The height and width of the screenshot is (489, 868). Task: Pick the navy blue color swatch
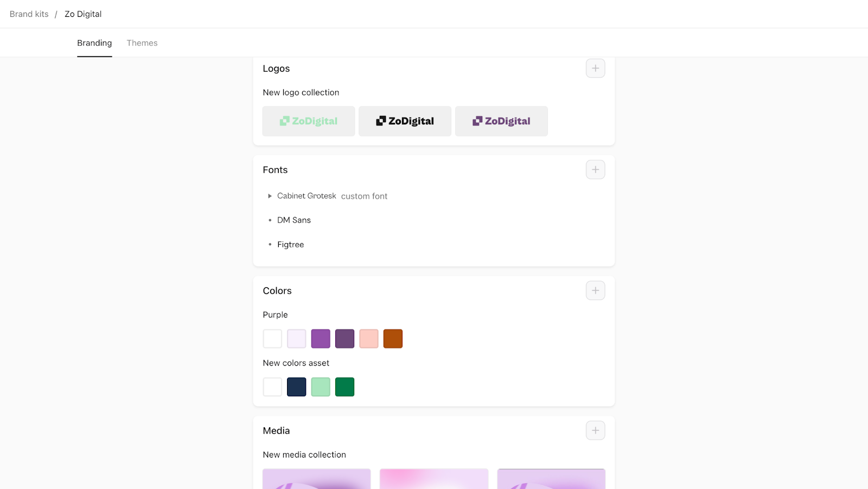coord(296,387)
